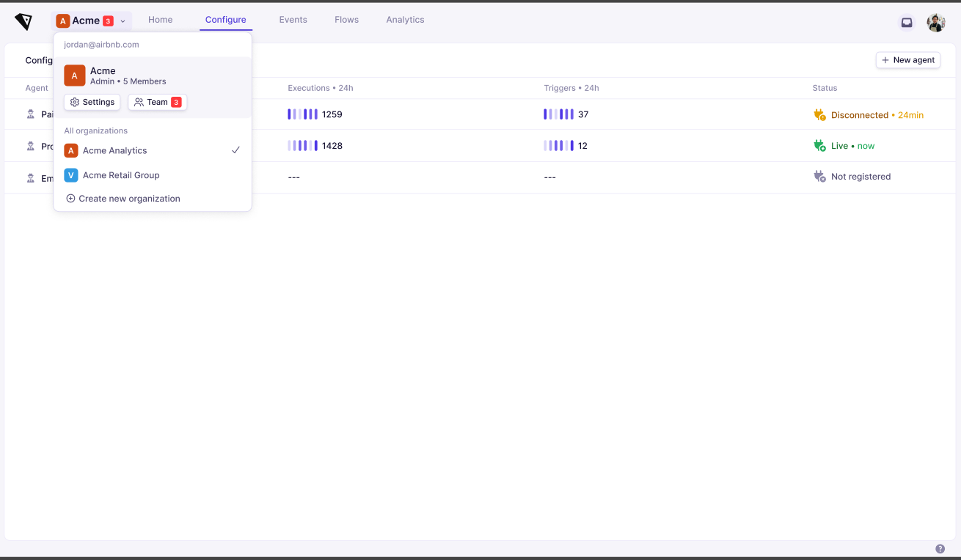Open organization Settings button
This screenshot has height=560, width=961.
pyautogui.click(x=92, y=102)
